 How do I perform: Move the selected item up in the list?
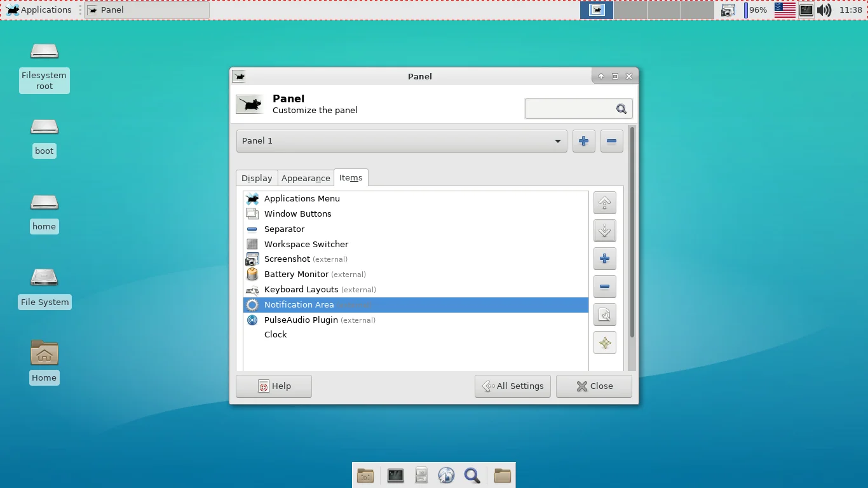[604, 203]
